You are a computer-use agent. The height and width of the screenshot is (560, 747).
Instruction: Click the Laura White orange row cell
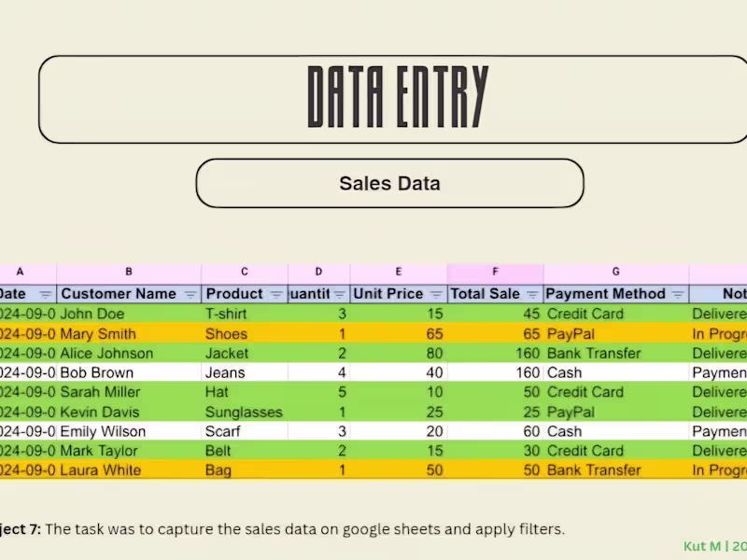click(x=99, y=470)
